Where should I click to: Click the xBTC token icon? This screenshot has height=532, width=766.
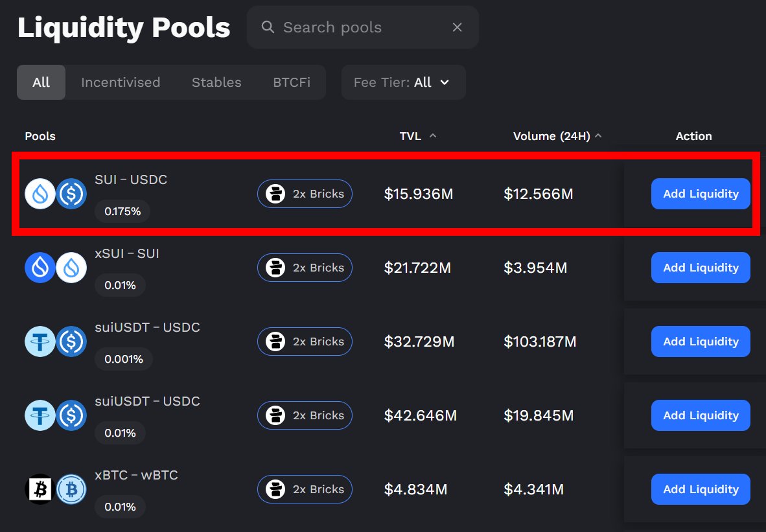[x=40, y=489]
